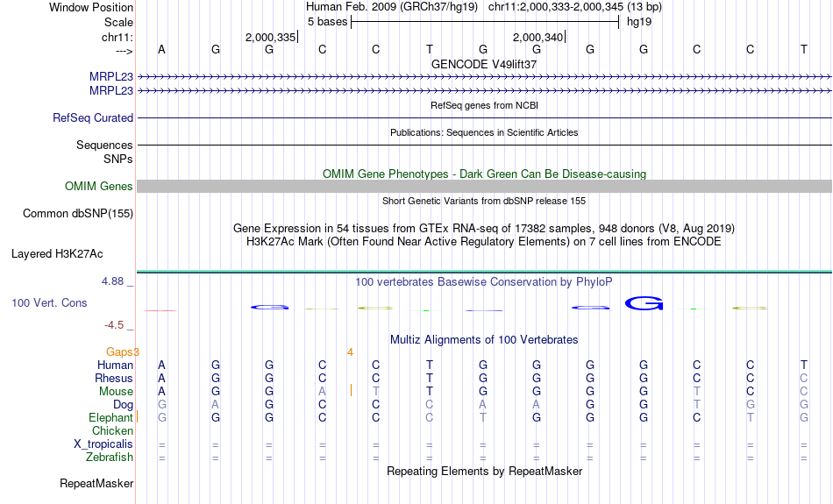Select the X_tropicalis species label
Image resolution: width=833 pixels, height=504 pixels.
(x=103, y=444)
